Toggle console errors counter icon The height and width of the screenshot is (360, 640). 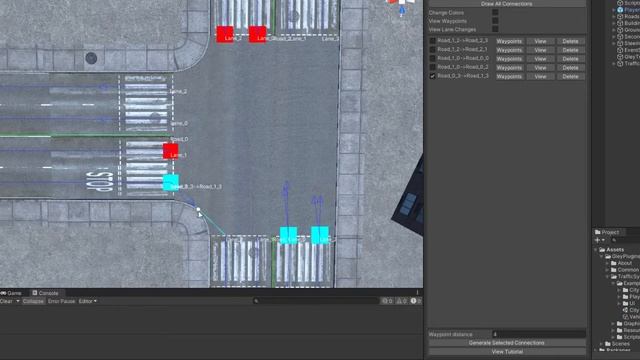[x=416, y=301]
